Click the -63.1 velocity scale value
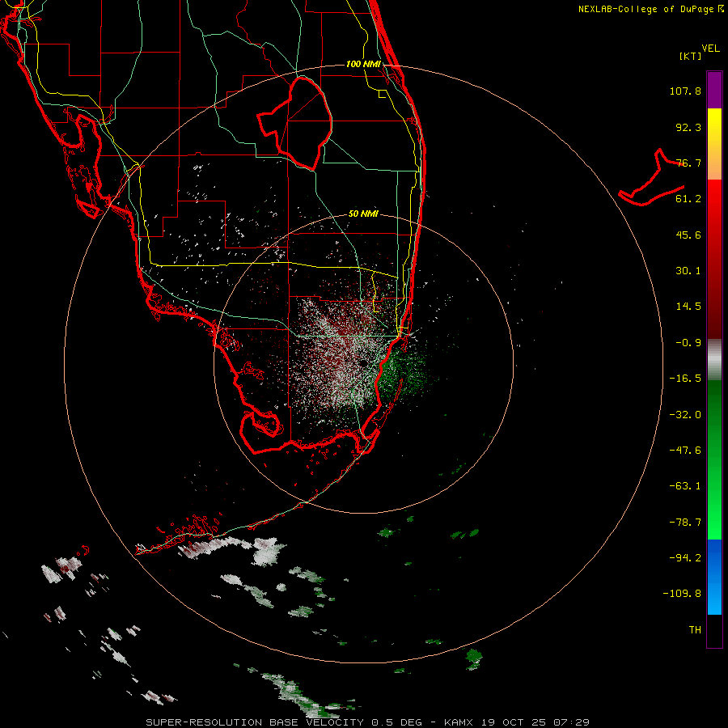This screenshot has height=728, width=728. tap(685, 486)
